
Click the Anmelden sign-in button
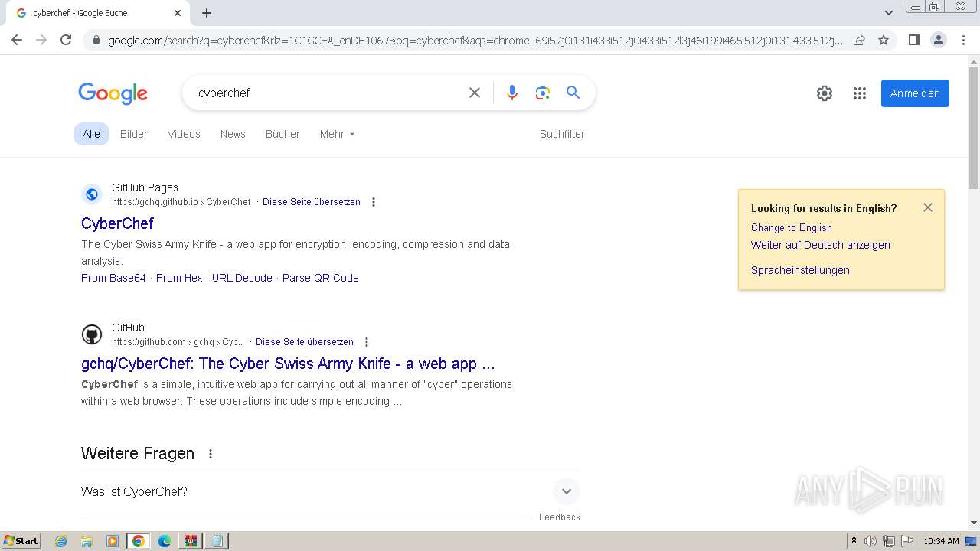(x=915, y=93)
